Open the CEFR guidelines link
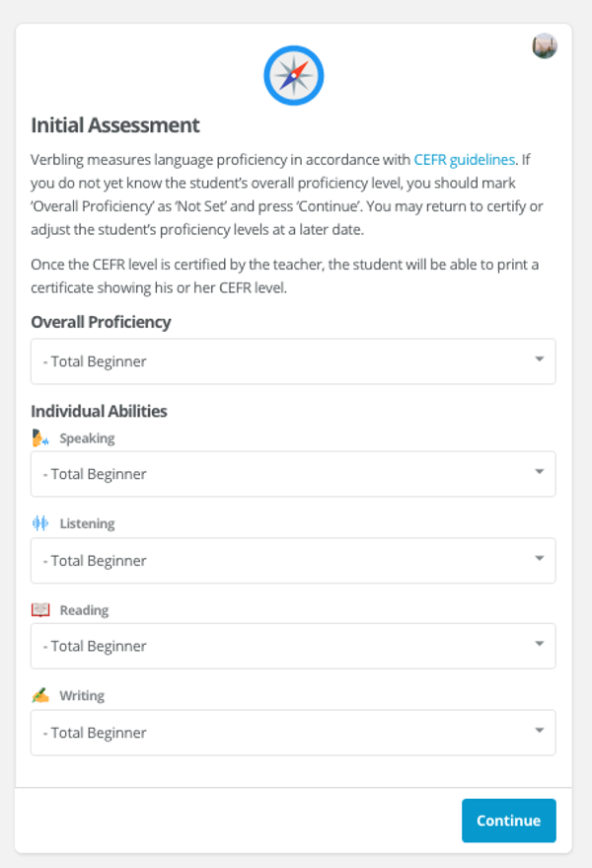The height and width of the screenshot is (868, 592). click(x=464, y=159)
